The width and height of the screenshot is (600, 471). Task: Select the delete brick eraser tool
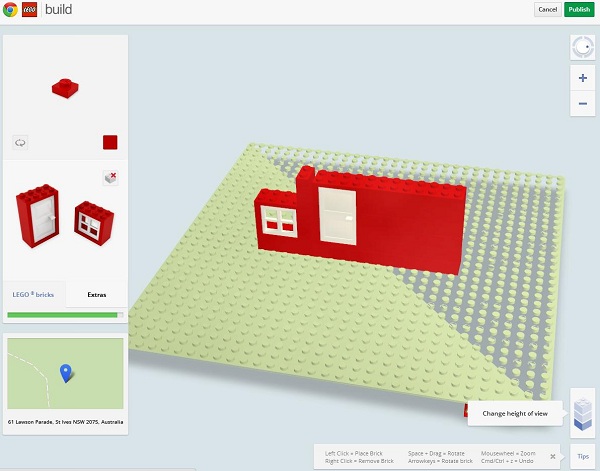pos(111,177)
